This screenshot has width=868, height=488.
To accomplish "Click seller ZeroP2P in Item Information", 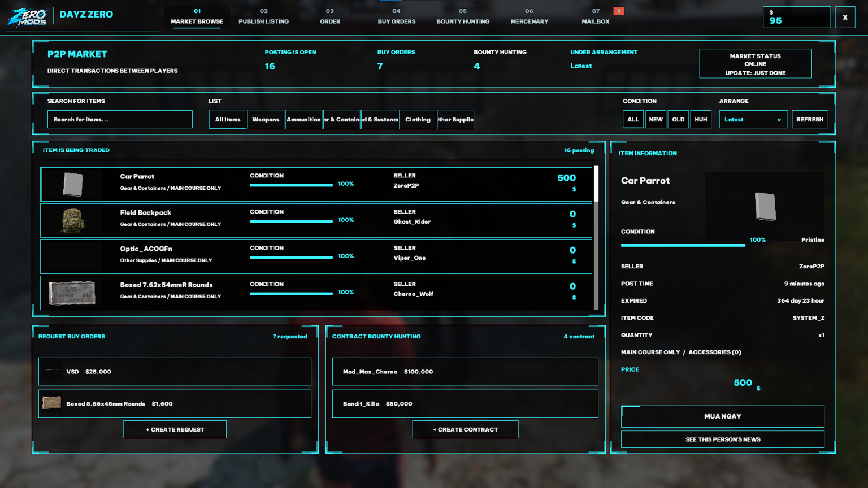I will pyautogui.click(x=811, y=267).
